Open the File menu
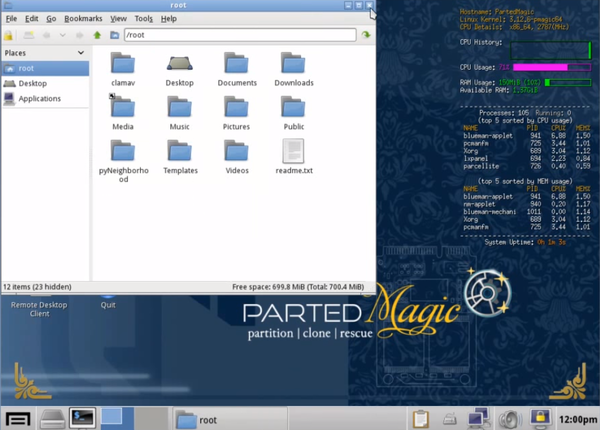 click(11, 18)
